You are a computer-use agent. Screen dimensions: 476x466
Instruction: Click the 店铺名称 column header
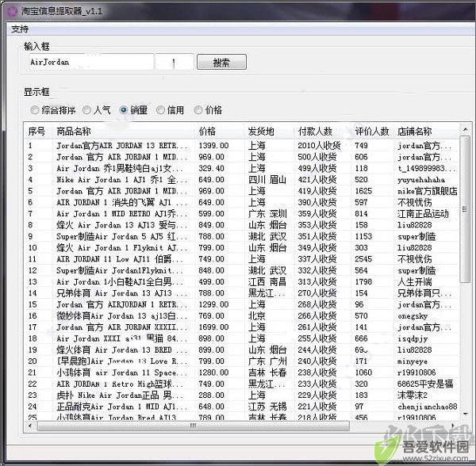[x=426, y=132]
